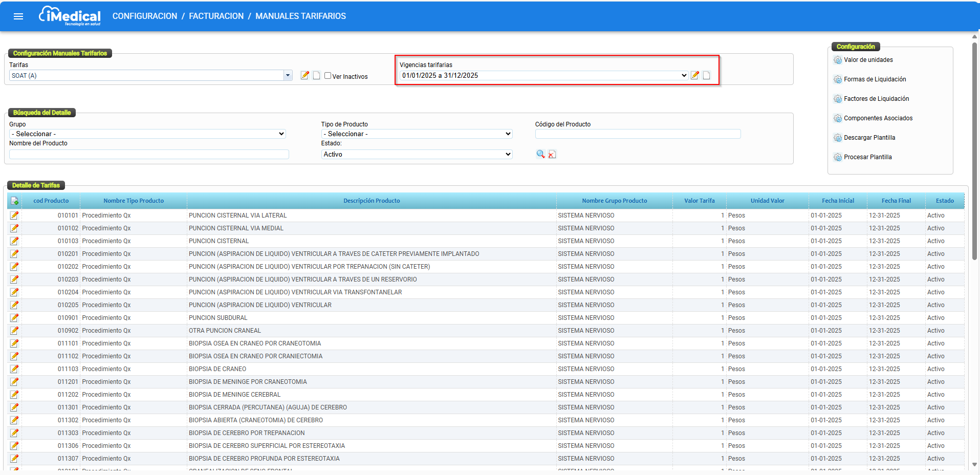Image resolution: width=980 pixels, height=475 pixels.
Task: Edit row for product 010101
Action: tap(14, 215)
